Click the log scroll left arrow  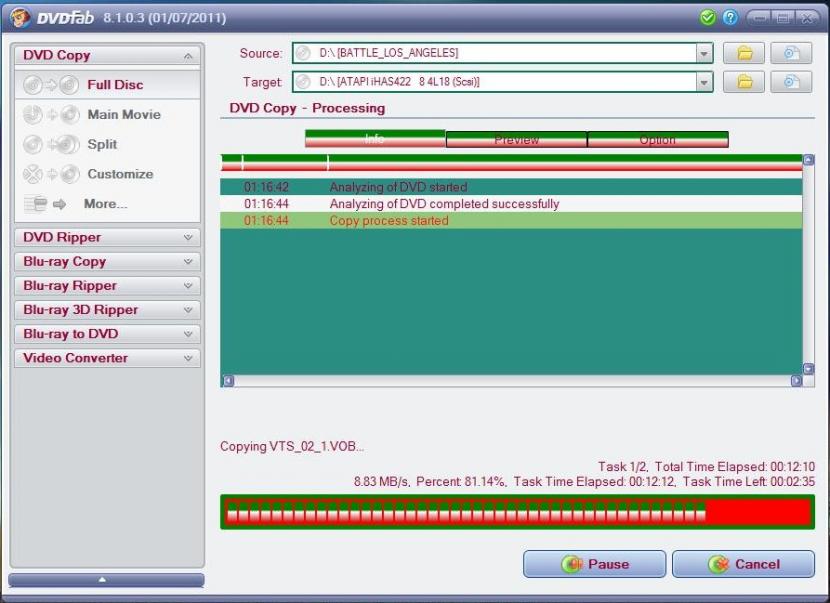(228, 381)
